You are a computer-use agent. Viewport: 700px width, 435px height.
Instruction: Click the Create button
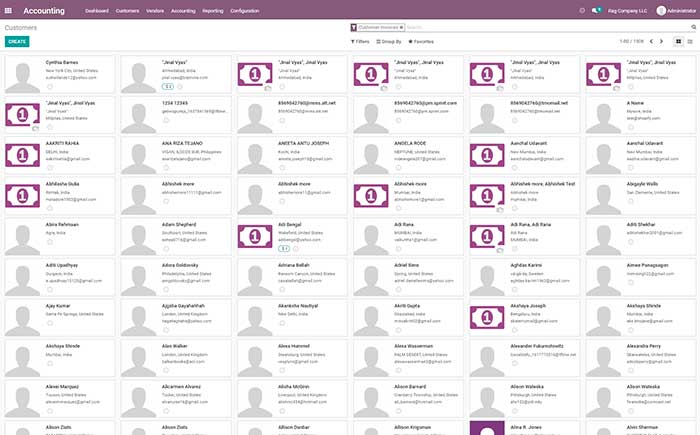(17, 42)
